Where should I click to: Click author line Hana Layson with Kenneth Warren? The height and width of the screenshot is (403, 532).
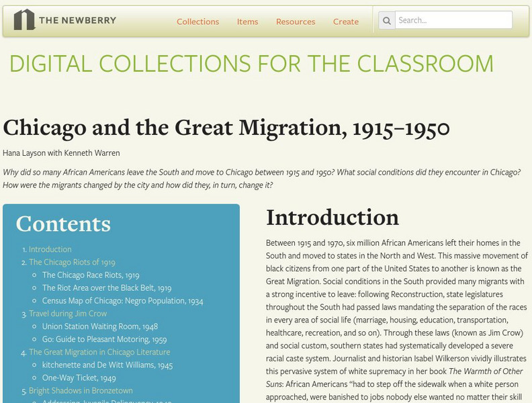61,153
